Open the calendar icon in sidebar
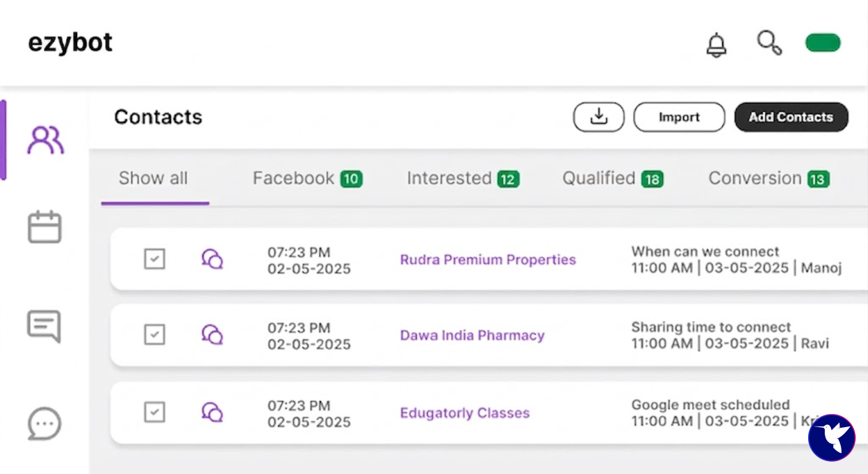 point(44,227)
